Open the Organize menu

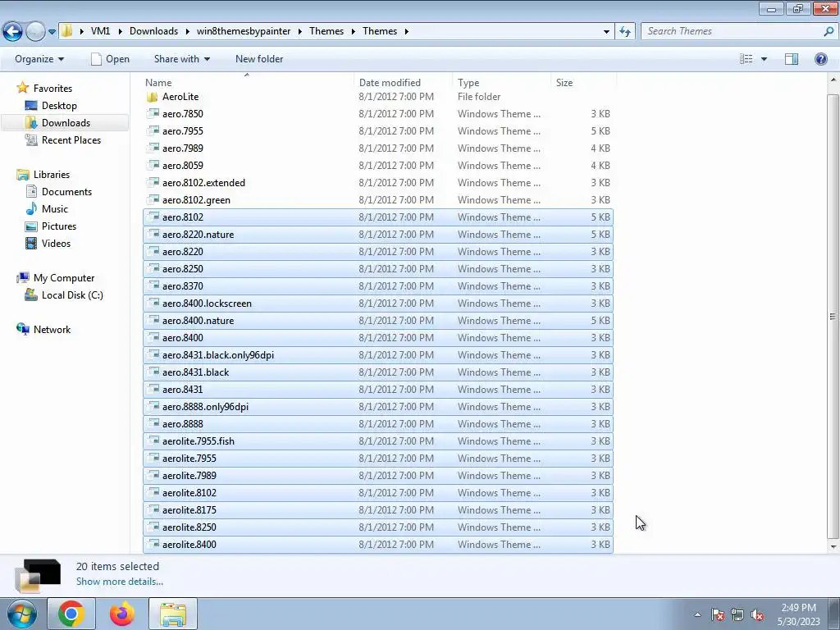(39, 59)
